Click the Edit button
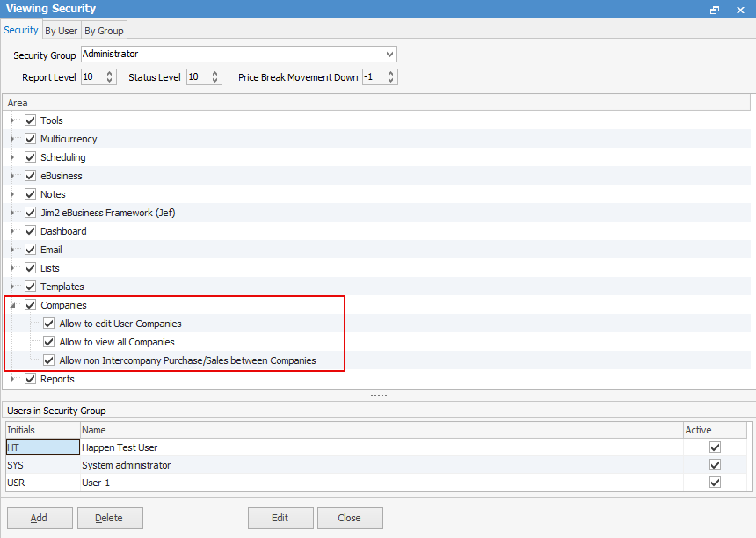The height and width of the screenshot is (538, 756). pos(280,518)
